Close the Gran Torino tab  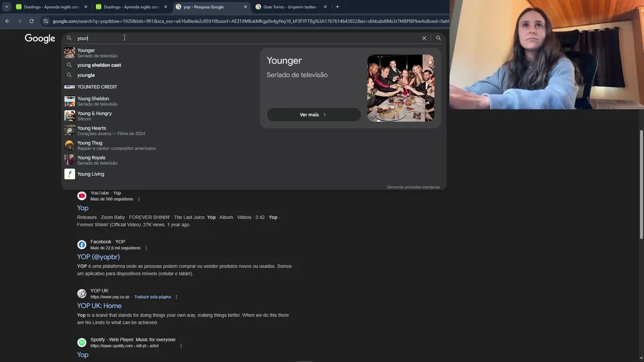(x=325, y=7)
